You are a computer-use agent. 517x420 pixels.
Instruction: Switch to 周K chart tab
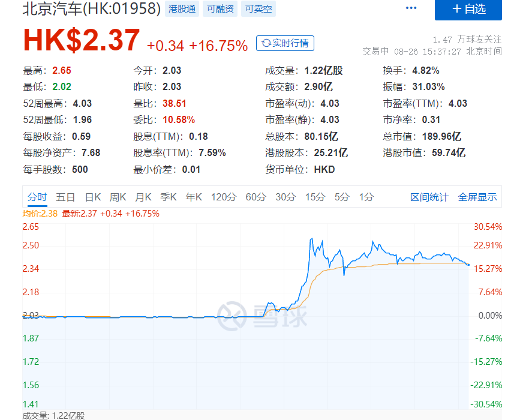[x=118, y=197]
